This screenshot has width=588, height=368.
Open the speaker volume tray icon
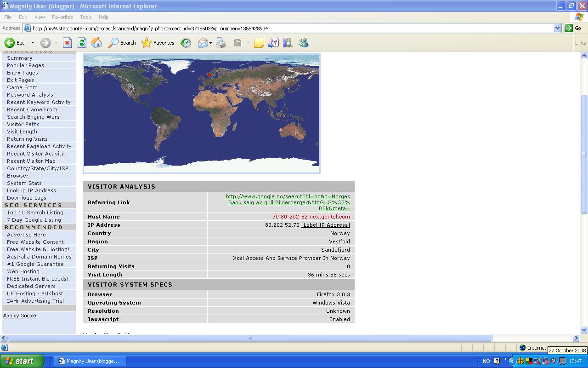(x=554, y=361)
